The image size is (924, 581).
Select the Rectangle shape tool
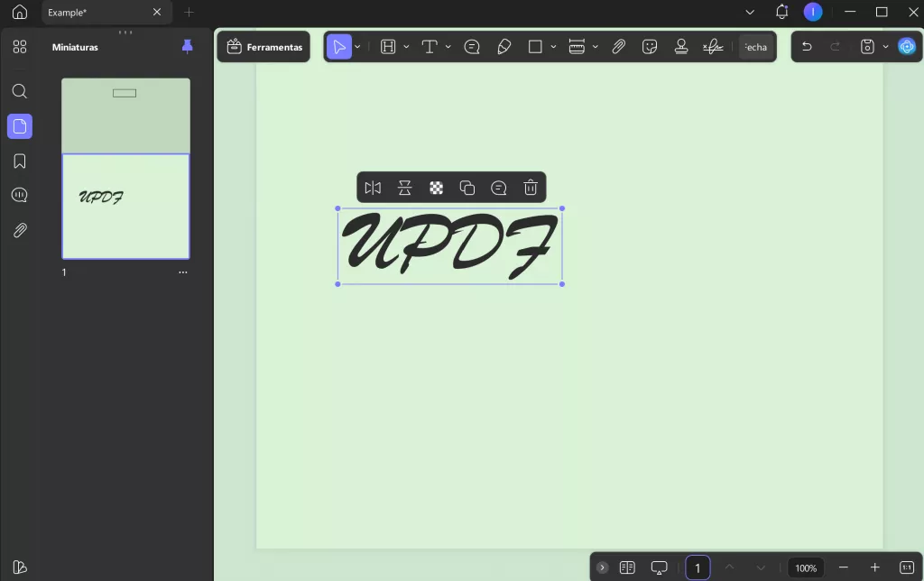point(535,47)
